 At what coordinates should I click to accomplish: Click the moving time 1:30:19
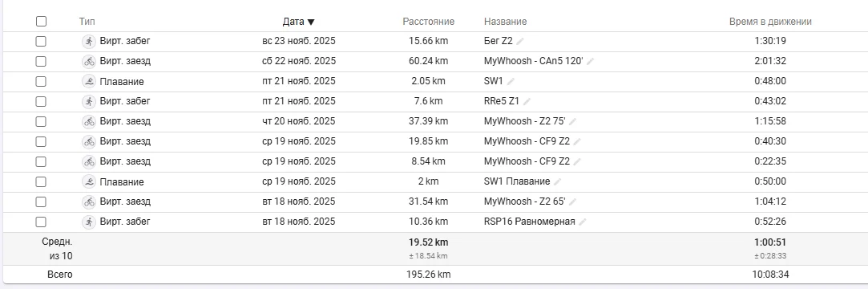click(x=770, y=41)
